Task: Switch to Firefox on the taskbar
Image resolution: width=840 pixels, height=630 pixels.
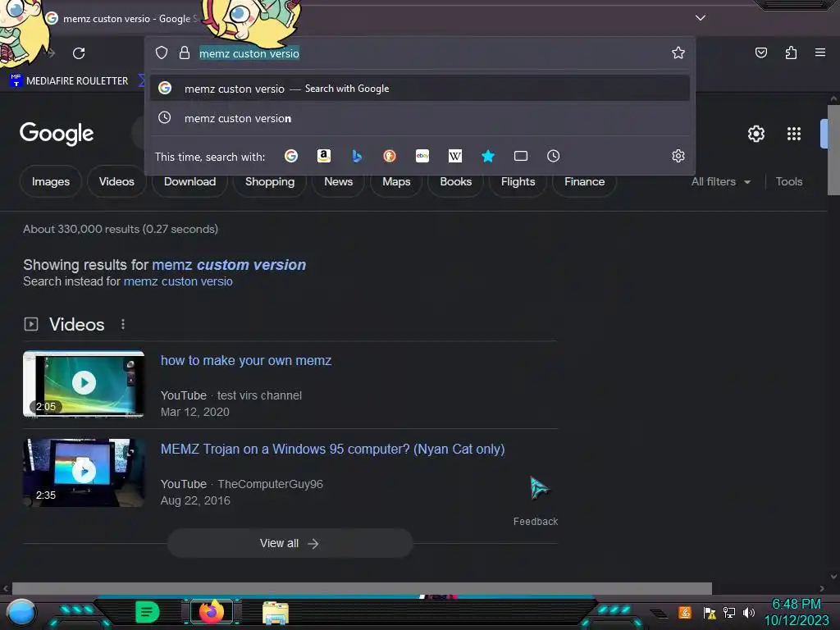Action: click(x=211, y=611)
